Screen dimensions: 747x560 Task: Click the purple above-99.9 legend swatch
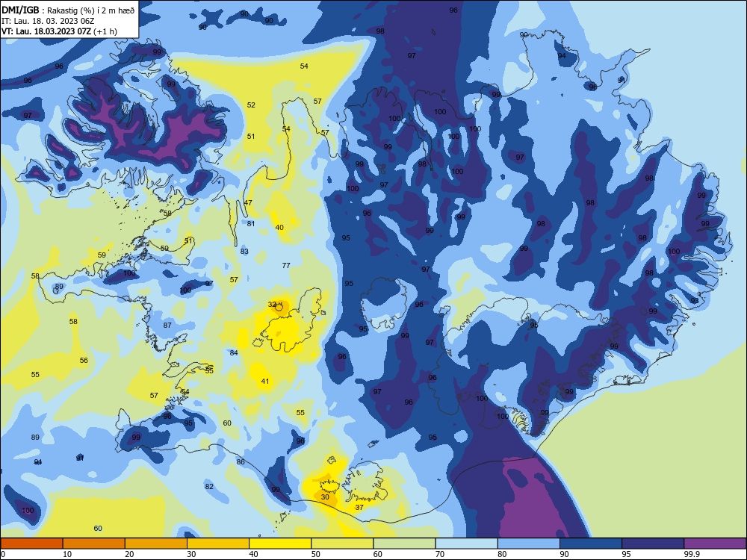[x=715, y=544]
